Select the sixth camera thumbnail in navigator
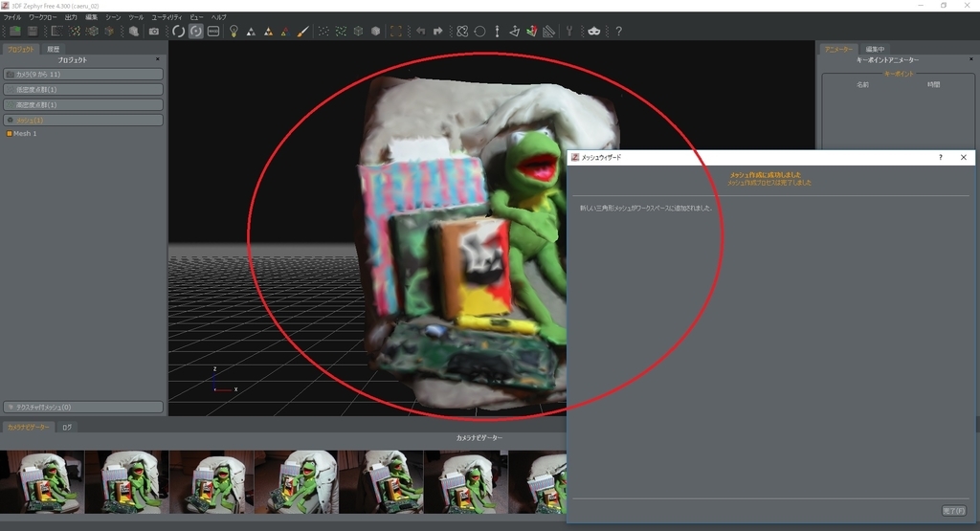980x531 pixels. [466, 482]
